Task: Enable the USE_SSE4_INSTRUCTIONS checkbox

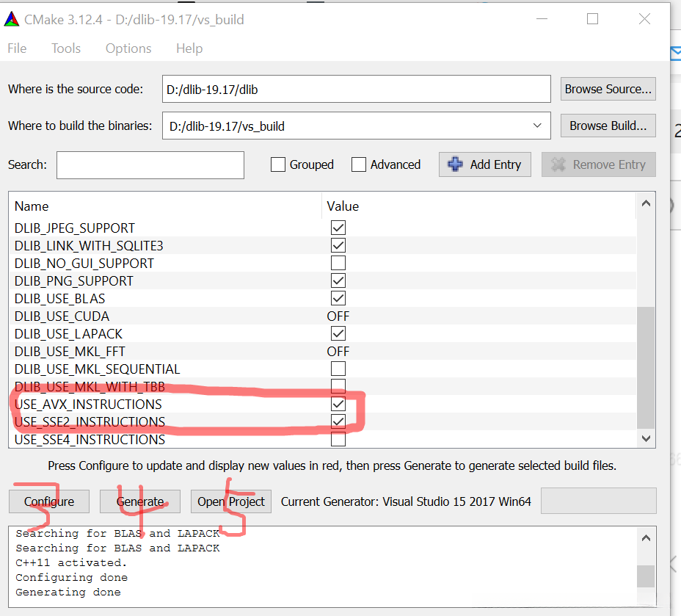Action: (338, 439)
